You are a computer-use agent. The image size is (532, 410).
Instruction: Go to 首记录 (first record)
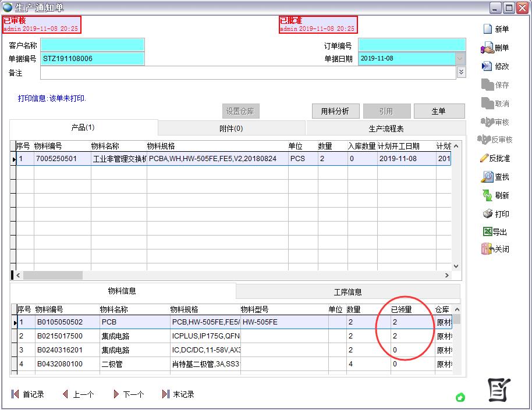coord(15,394)
